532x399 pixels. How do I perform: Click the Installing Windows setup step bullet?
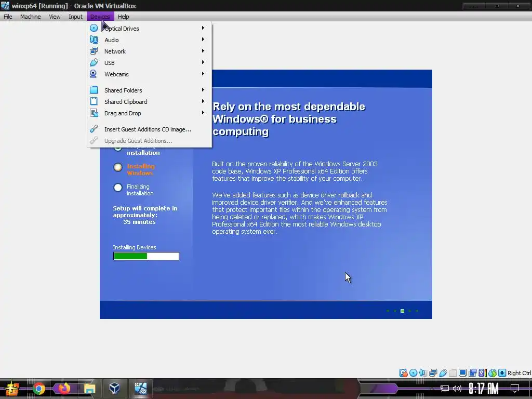tap(118, 167)
